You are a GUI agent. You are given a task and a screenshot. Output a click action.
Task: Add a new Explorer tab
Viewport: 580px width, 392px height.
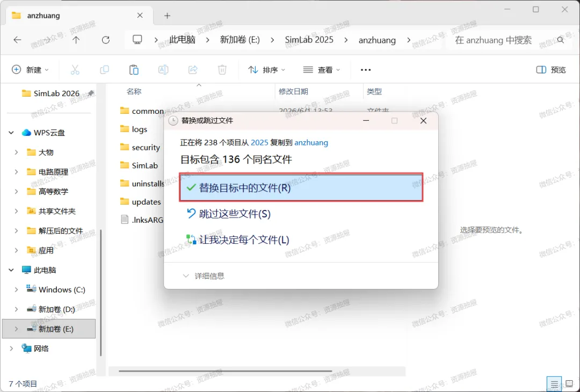click(167, 16)
